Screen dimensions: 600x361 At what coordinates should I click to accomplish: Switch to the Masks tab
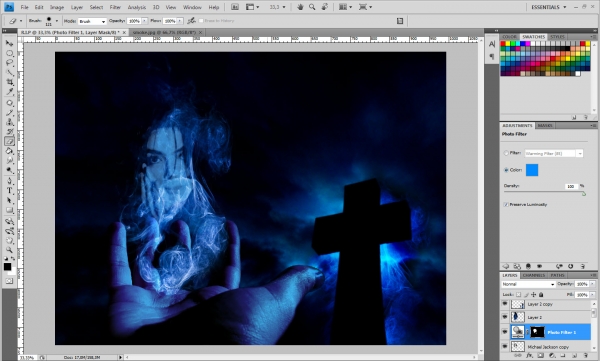coord(545,125)
